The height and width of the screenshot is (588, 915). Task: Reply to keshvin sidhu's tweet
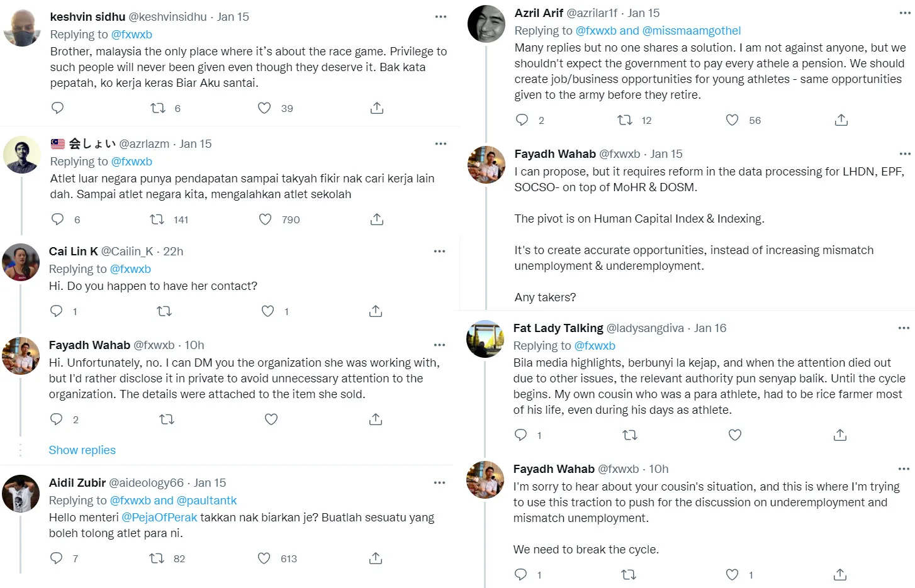point(58,108)
